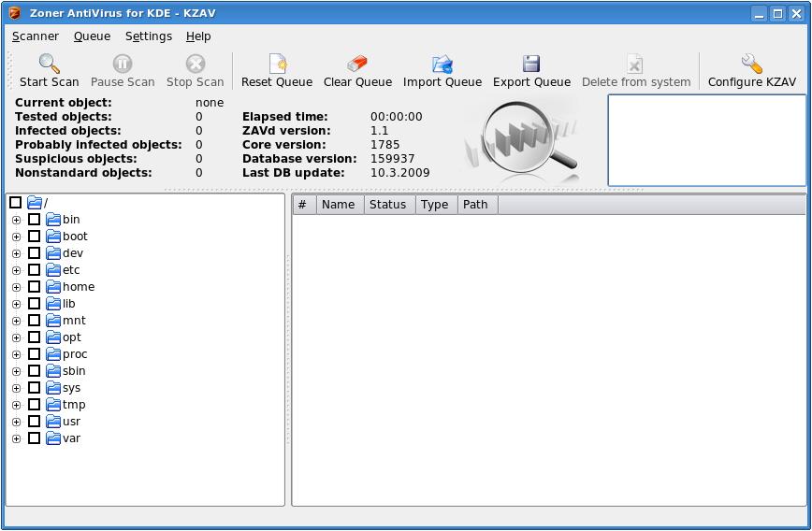Select the sys folder label

[71, 388]
